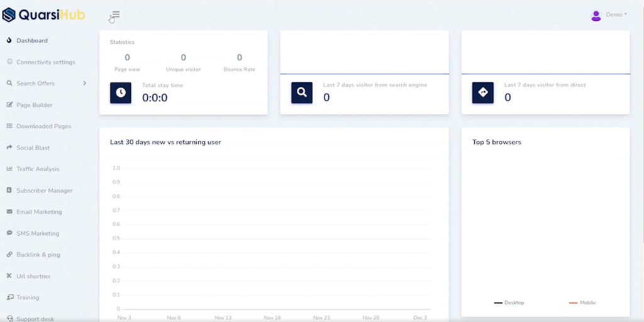Click the Nov 8 chart axis label
The width and height of the screenshot is (644, 322).
coord(174,318)
